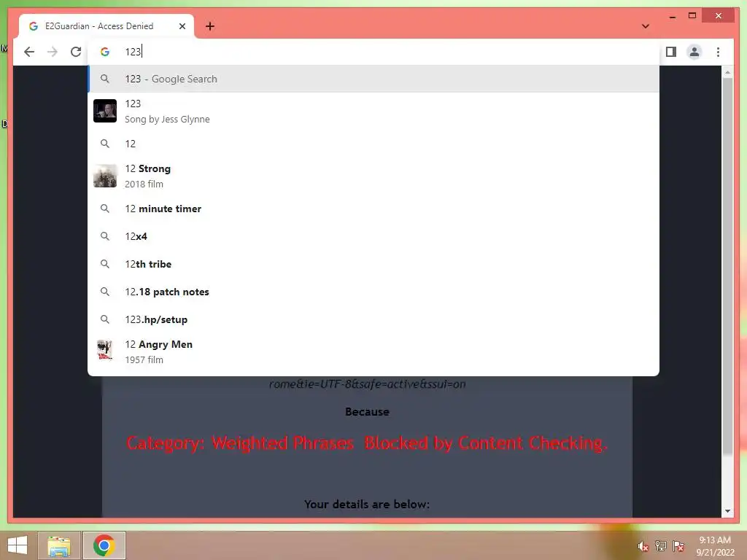The height and width of the screenshot is (560, 747).
Task: Maximize the Chrome window
Action: (692, 16)
